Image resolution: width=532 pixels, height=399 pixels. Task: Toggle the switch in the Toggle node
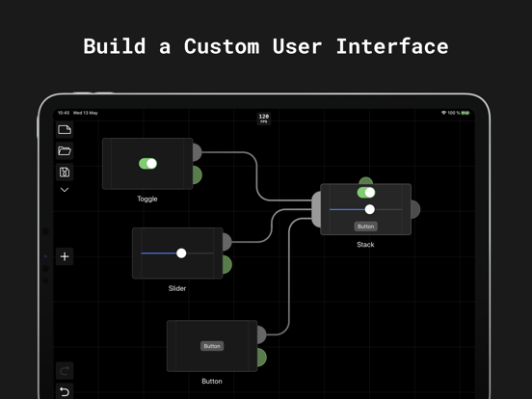coord(147,164)
